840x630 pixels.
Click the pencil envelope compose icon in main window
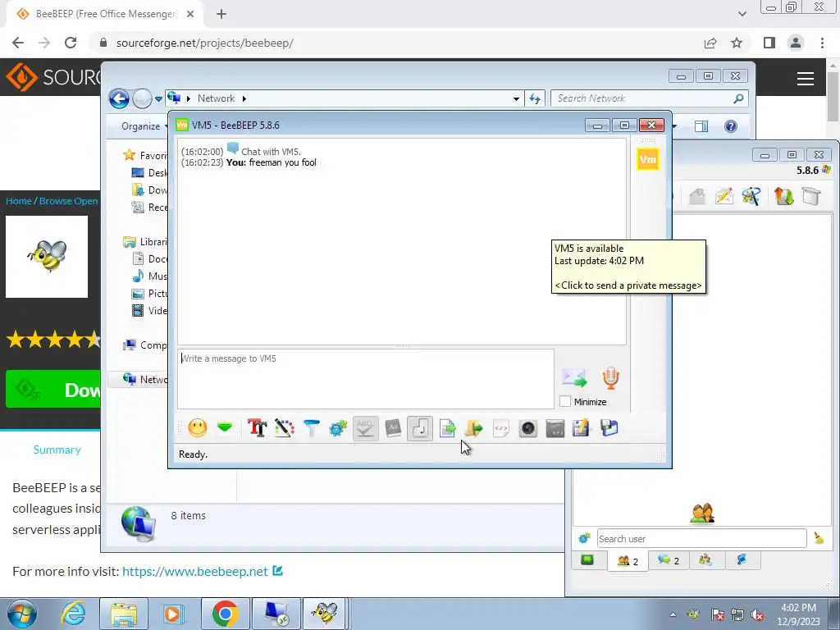pyautogui.click(x=724, y=196)
